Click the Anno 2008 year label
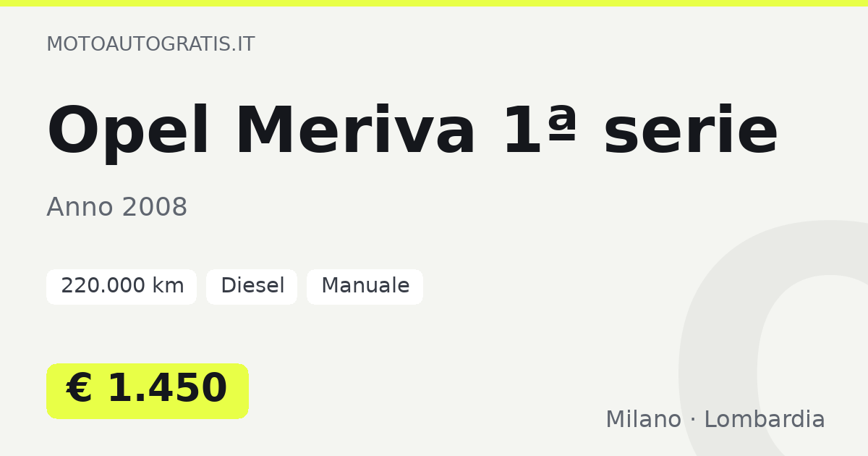The image size is (868, 456). (117, 208)
